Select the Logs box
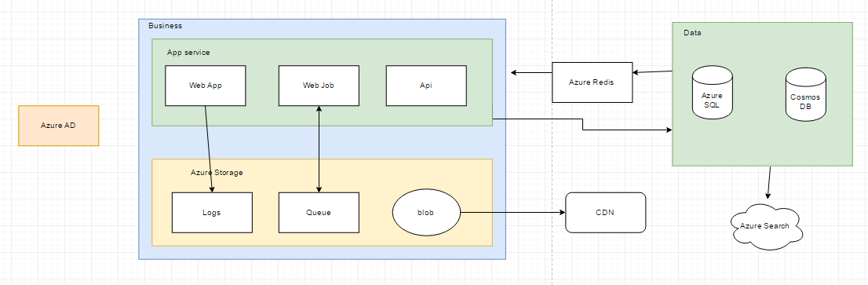The image size is (868, 285). [x=212, y=213]
